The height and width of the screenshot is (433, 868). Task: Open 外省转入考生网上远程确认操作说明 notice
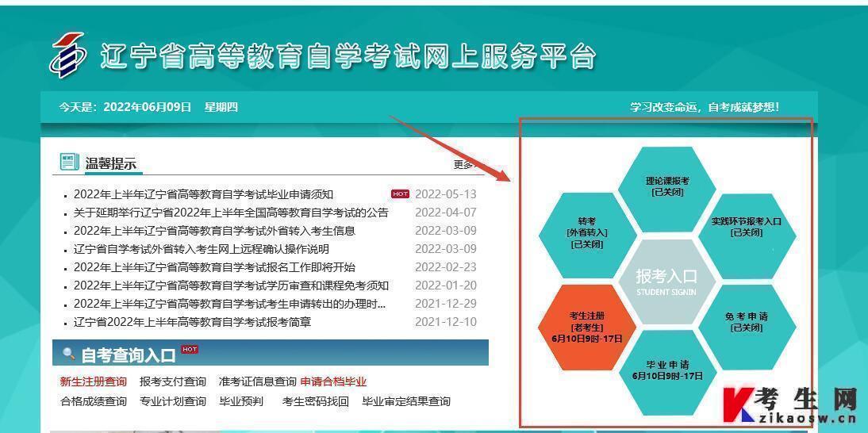[201, 249]
